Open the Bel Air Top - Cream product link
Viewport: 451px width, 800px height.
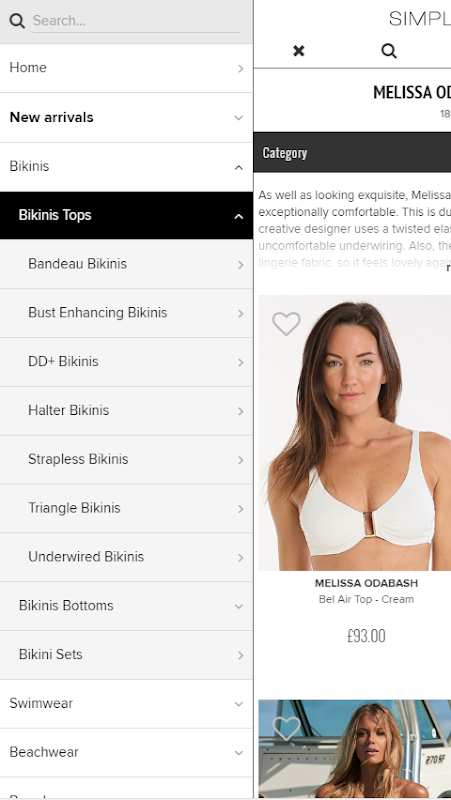pyautogui.click(x=366, y=599)
